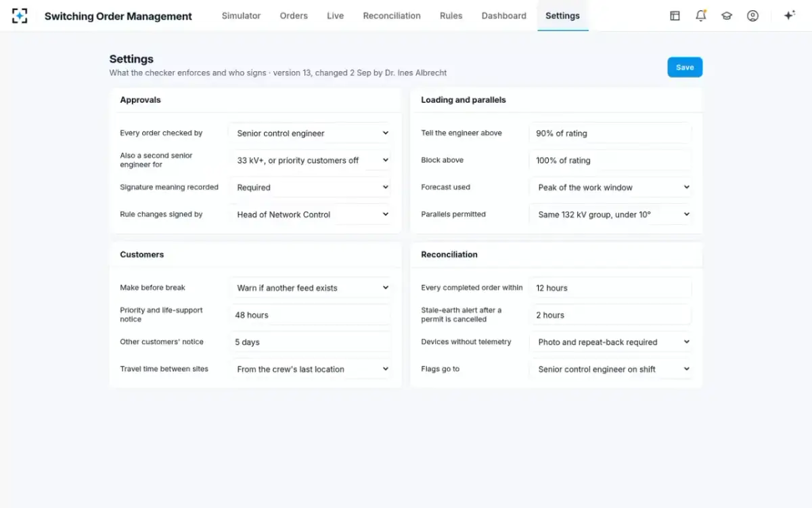Screen dimensions: 812x508
Task: Open the 'Forecast used' dropdown
Action: click(x=611, y=188)
